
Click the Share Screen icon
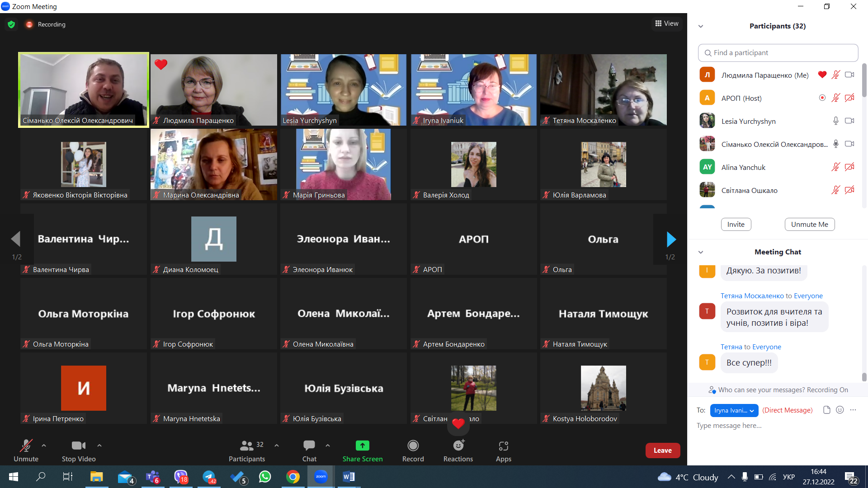pos(362,446)
